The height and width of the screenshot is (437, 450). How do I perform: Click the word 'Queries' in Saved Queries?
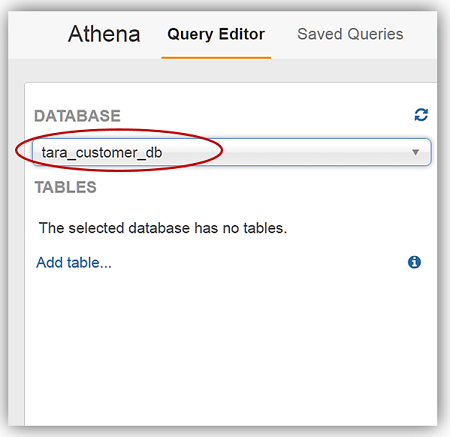pos(375,34)
